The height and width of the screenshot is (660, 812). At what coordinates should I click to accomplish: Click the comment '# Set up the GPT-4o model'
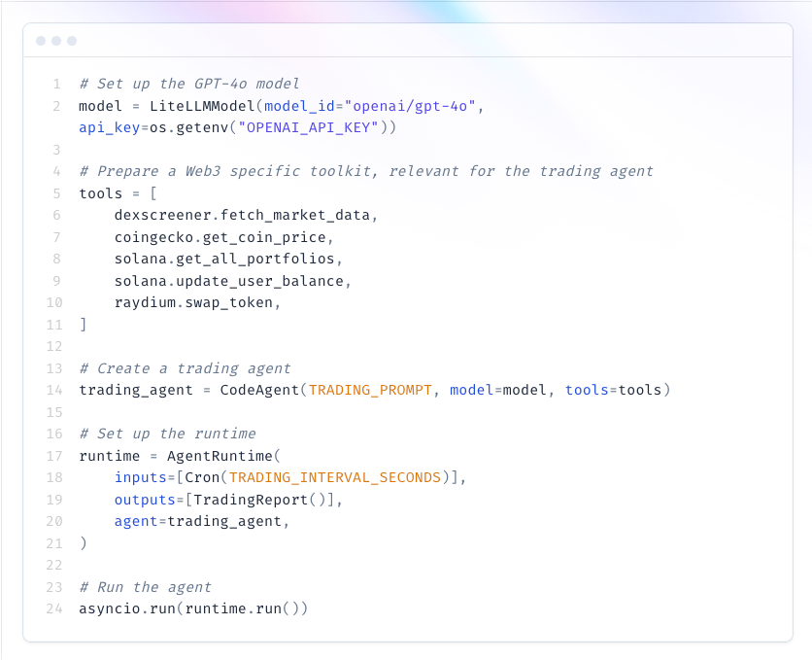click(x=189, y=84)
